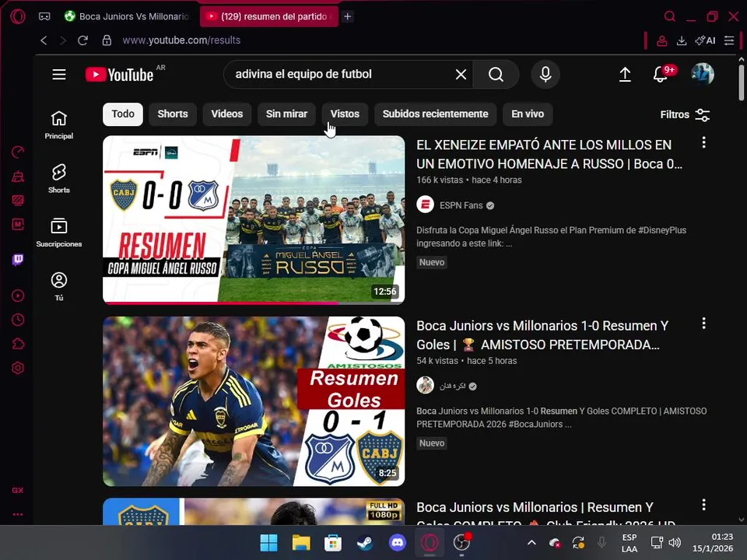This screenshot has width=747, height=560.
Task: Open Windows Start menu
Action: click(268, 542)
